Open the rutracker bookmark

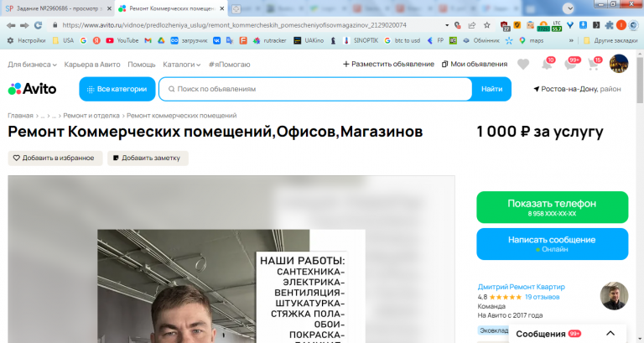click(x=270, y=40)
